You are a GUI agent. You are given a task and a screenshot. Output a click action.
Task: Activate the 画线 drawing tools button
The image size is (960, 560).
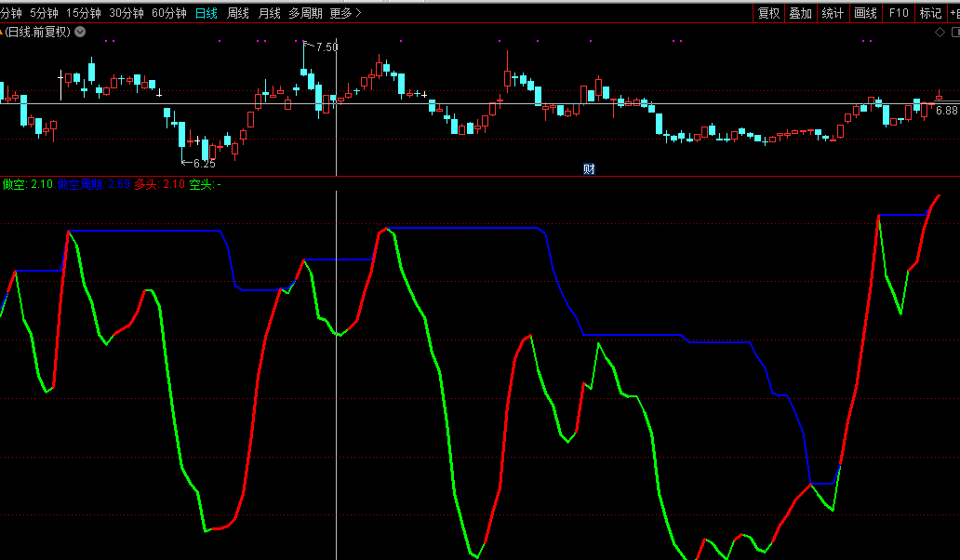point(865,13)
